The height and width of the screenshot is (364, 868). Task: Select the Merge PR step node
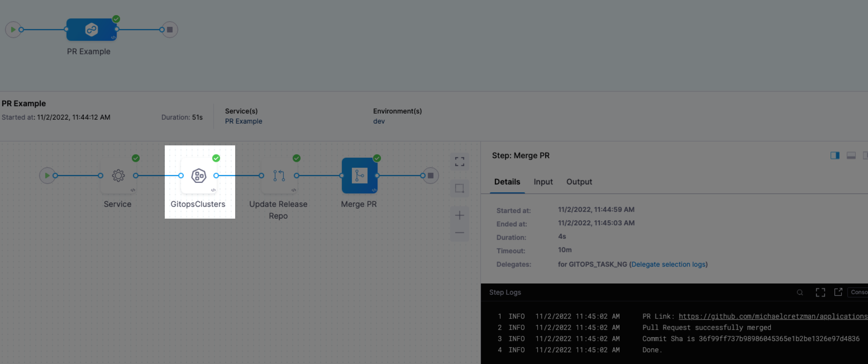click(x=359, y=175)
